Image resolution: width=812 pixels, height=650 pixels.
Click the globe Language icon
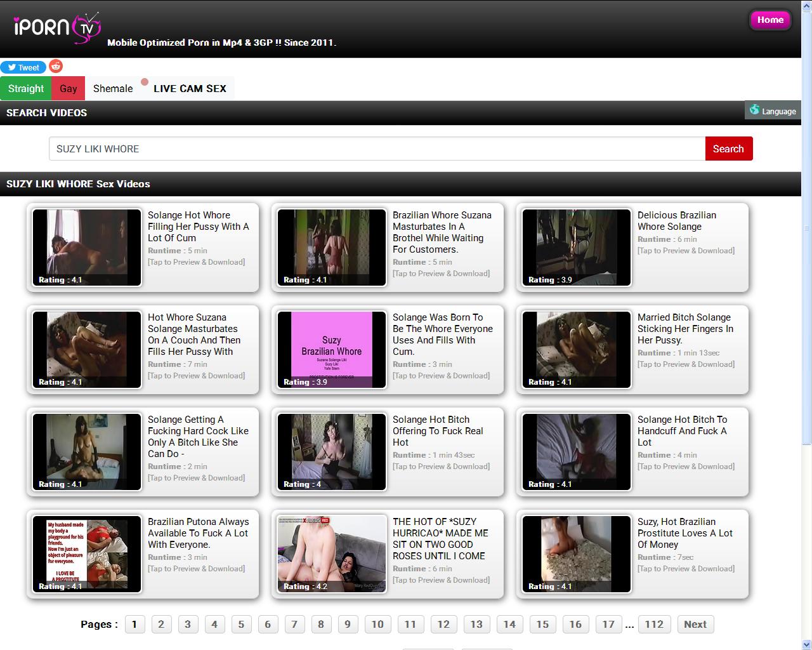[754, 110]
